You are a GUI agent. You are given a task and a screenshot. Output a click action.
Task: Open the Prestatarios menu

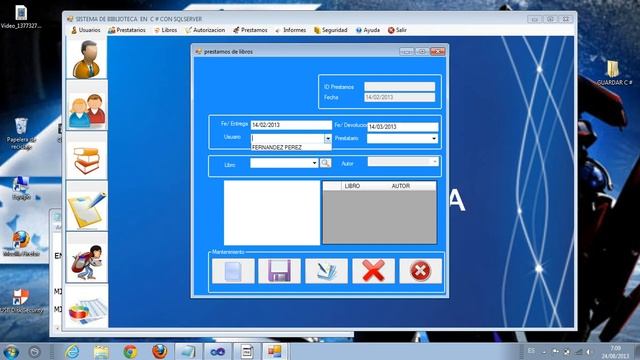(127, 30)
